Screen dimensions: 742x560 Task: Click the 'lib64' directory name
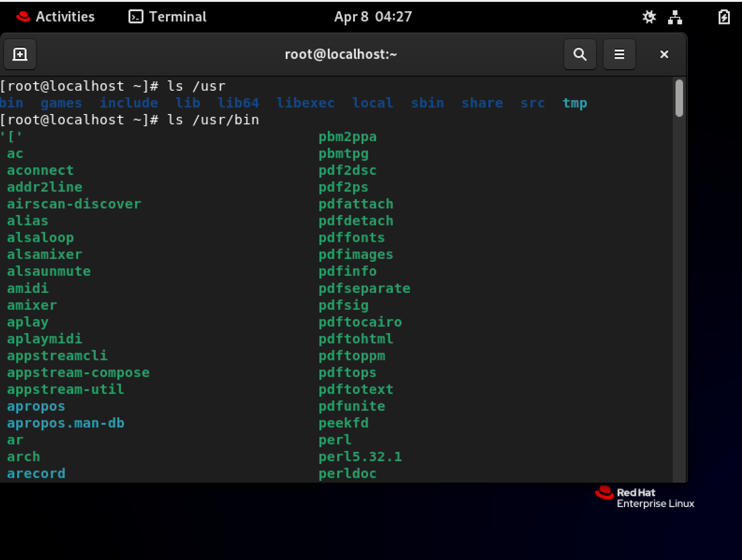[x=238, y=103]
